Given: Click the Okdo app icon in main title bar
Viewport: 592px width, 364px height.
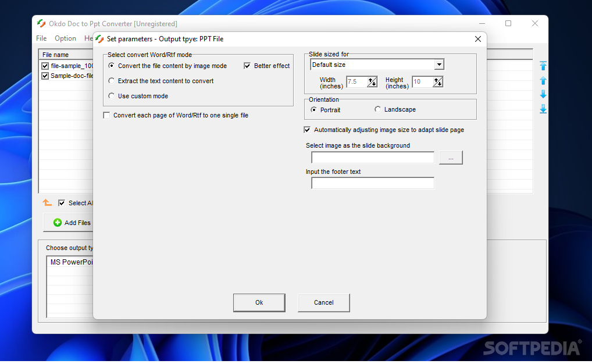Looking at the screenshot, I should 41,23.
